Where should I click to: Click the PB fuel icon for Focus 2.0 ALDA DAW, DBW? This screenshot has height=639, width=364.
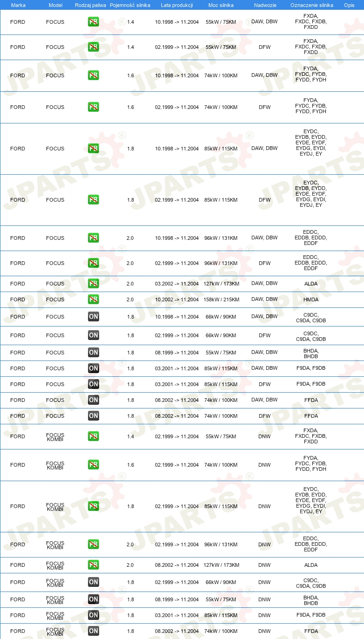click(94, 284)
